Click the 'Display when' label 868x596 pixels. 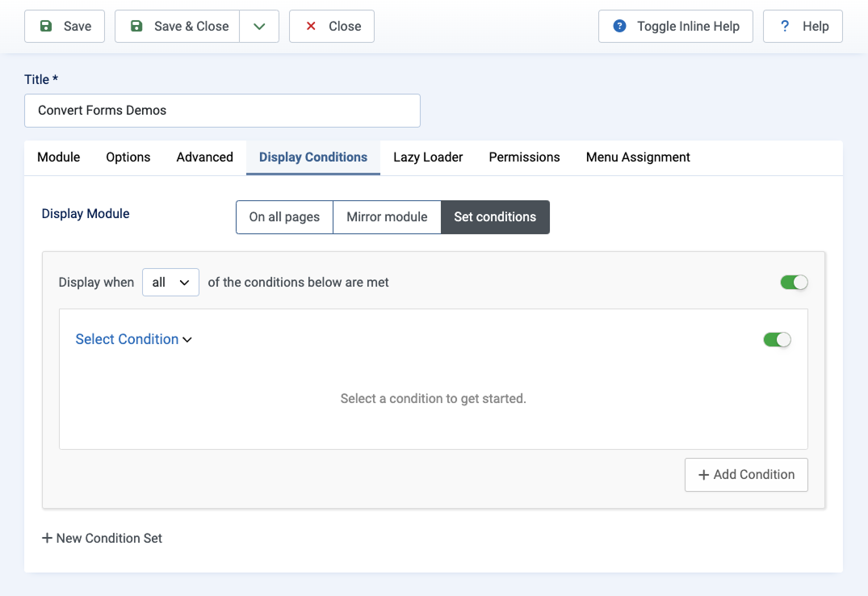[96, 283]
